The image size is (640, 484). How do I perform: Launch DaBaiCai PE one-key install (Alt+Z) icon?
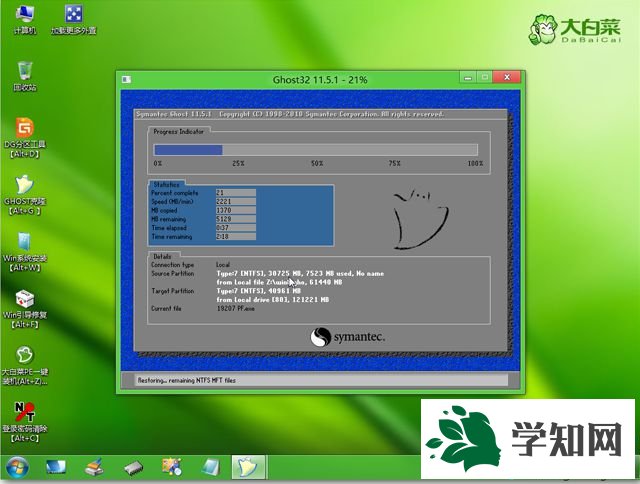[x=25, y=365]
